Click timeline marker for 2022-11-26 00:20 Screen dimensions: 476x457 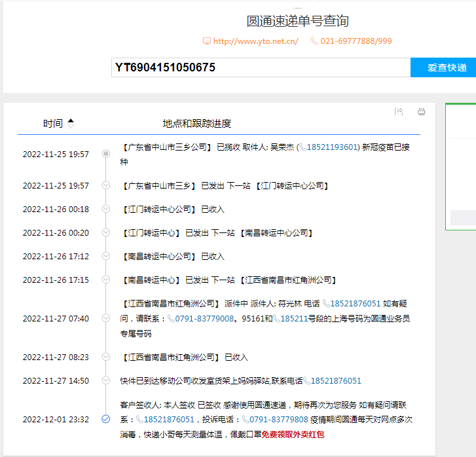click(x=105, y=232)
